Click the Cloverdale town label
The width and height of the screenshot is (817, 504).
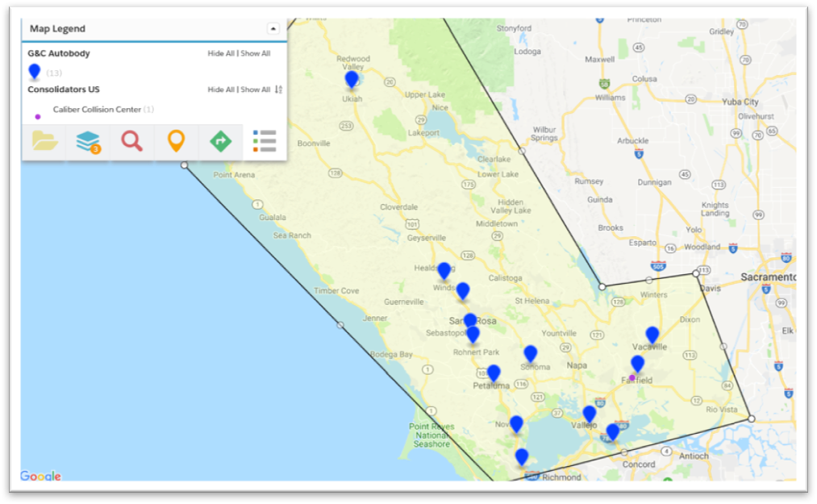click(x=398, y=207)
